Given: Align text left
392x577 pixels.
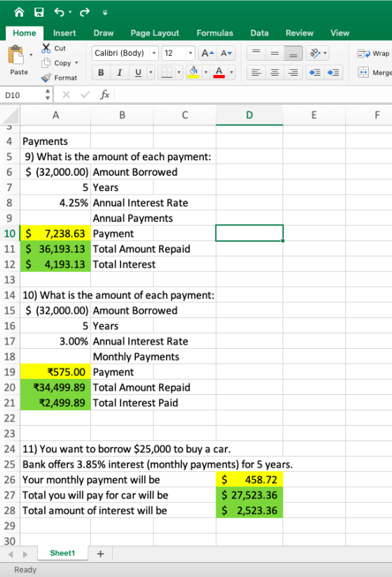Looking at the screenshot, I should 256,73.
